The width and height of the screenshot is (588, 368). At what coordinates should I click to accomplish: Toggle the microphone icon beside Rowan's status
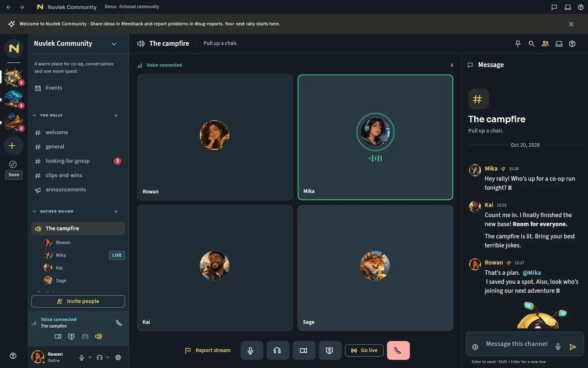click(x=81, y=357)
